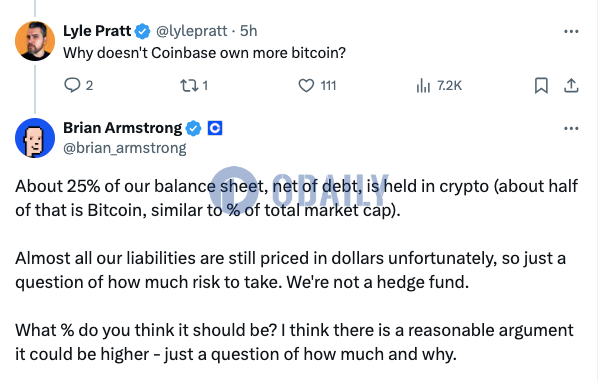Open Brian Armstrong's display name link
Viewport: 598px width, 382px height.
coord(122,128)
